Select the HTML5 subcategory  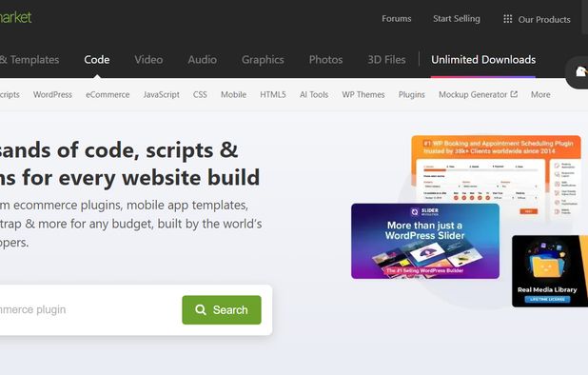pyautogui.click(x=273, y=94)
